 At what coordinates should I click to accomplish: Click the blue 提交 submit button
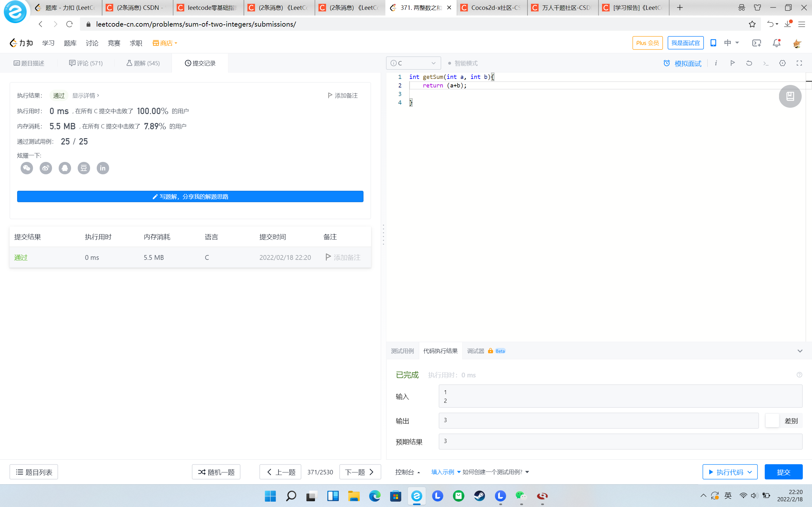click(783, 472)
